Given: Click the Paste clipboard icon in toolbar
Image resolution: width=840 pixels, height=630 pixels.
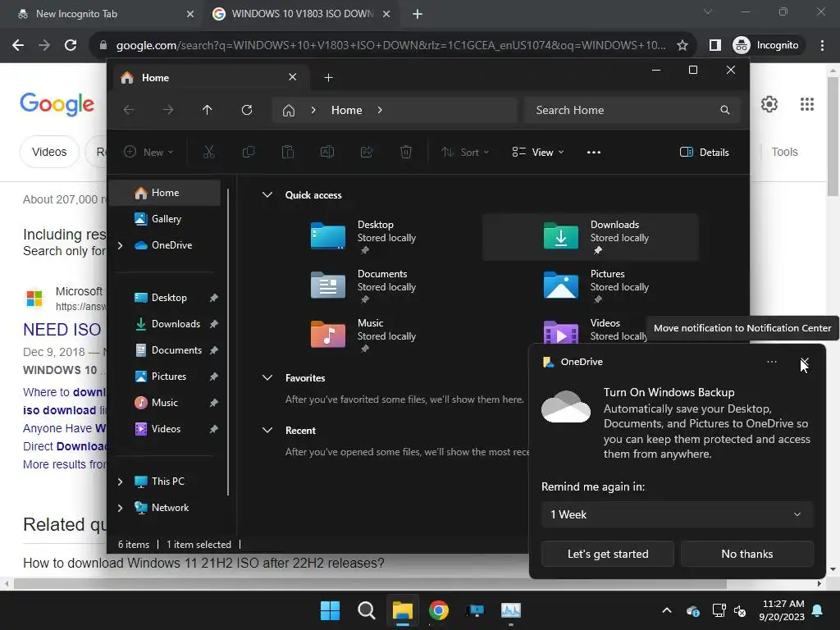Looking at the screenshot, I should [288, 152].
